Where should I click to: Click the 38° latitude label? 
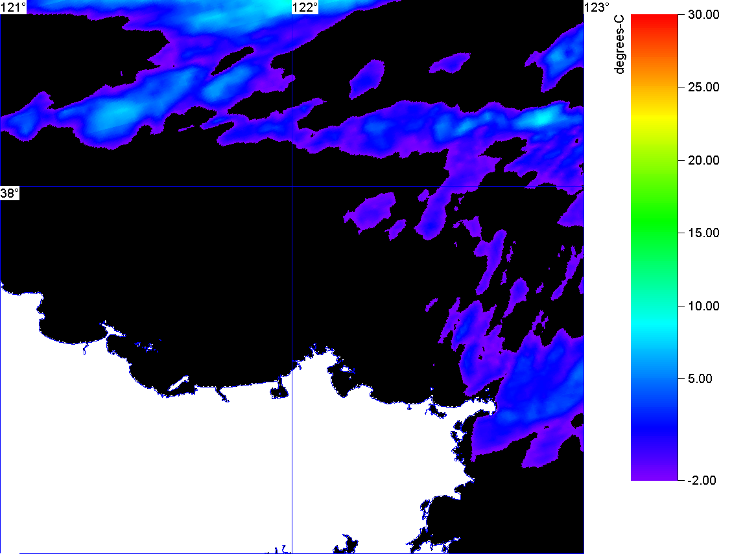pyautogui.click(x=10, y=194)
